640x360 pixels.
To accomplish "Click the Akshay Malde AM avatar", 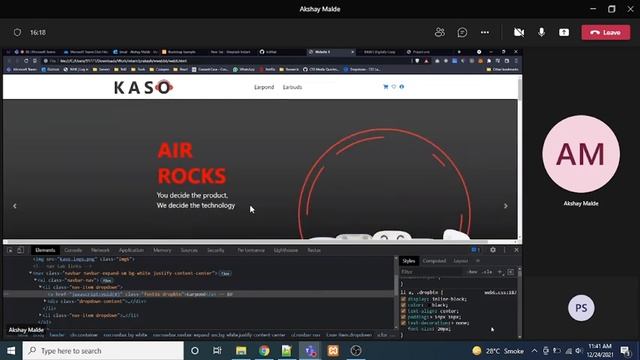I will pyautogui.click(x=581, y=154).
